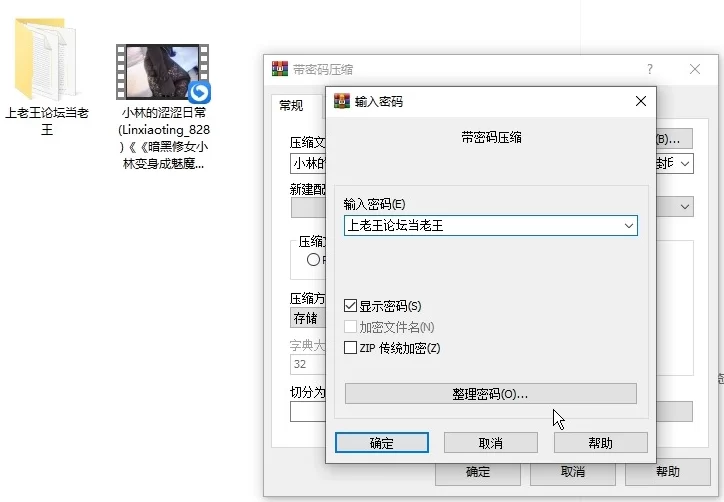
Task: Expand the dropdown arrow beside the (B)... button
Action: [685, 163]
